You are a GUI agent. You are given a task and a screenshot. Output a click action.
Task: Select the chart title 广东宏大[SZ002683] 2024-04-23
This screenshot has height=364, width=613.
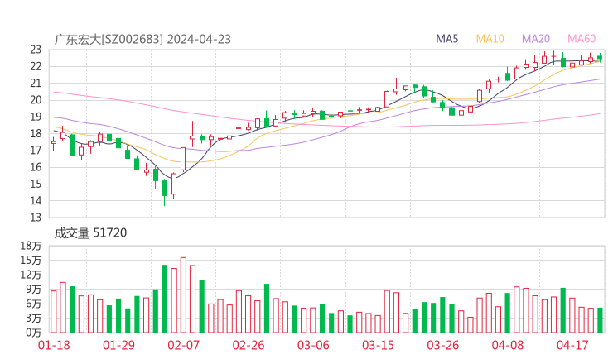pyautogui.click(x=142, y=40)
